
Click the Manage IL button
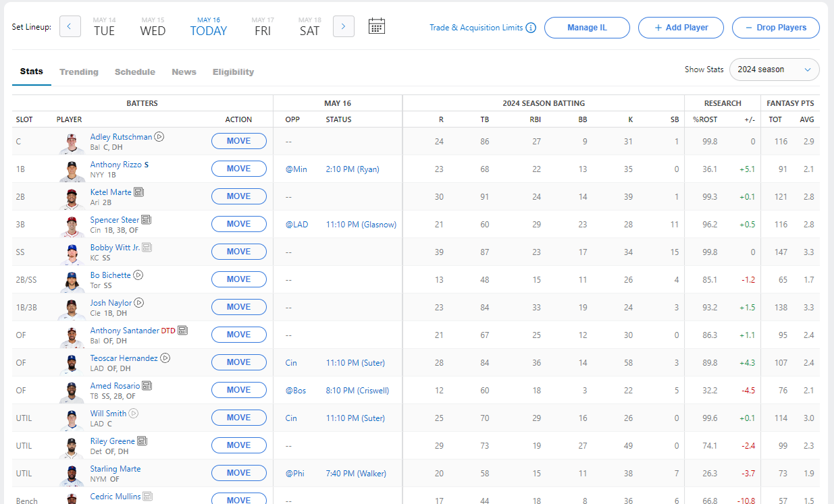click(587, 28)
